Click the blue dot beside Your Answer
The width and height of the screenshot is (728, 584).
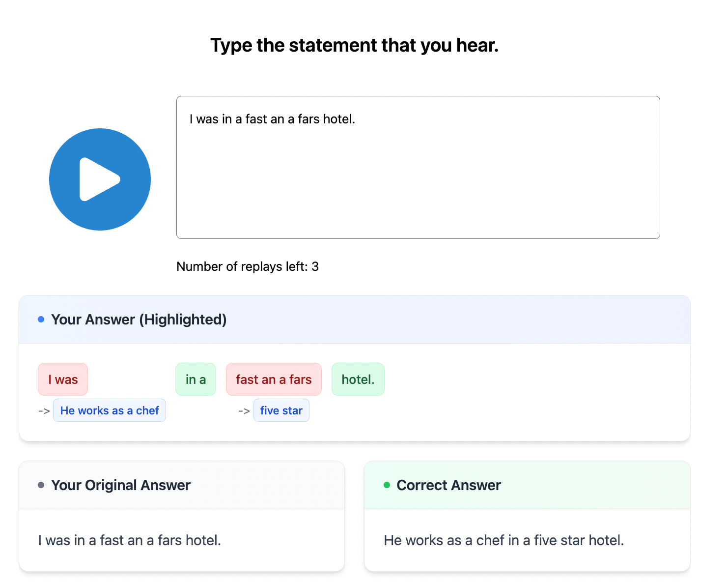41,320
